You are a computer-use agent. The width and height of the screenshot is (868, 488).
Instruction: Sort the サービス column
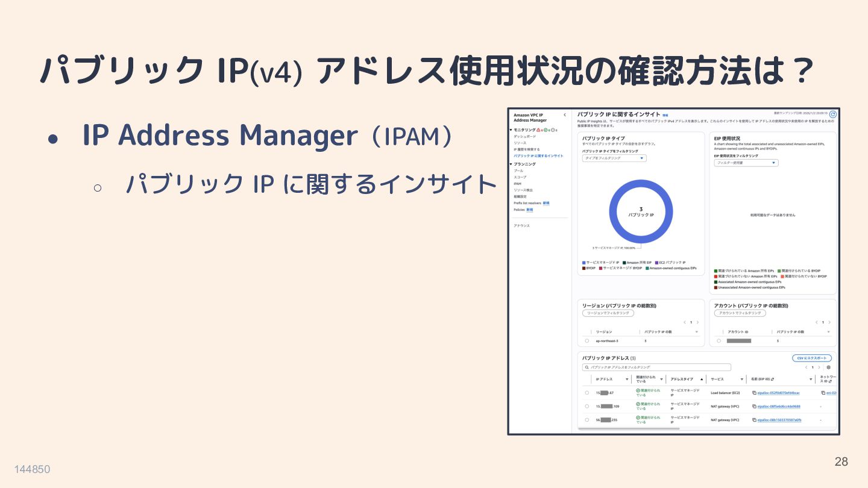point(742,380)
